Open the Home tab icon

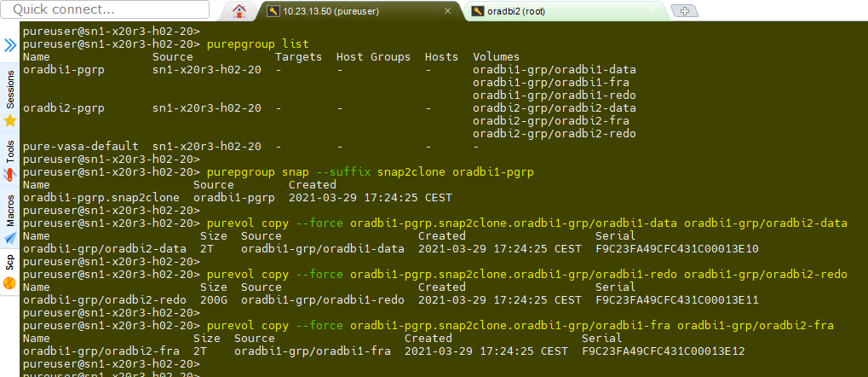click(239, 10)
